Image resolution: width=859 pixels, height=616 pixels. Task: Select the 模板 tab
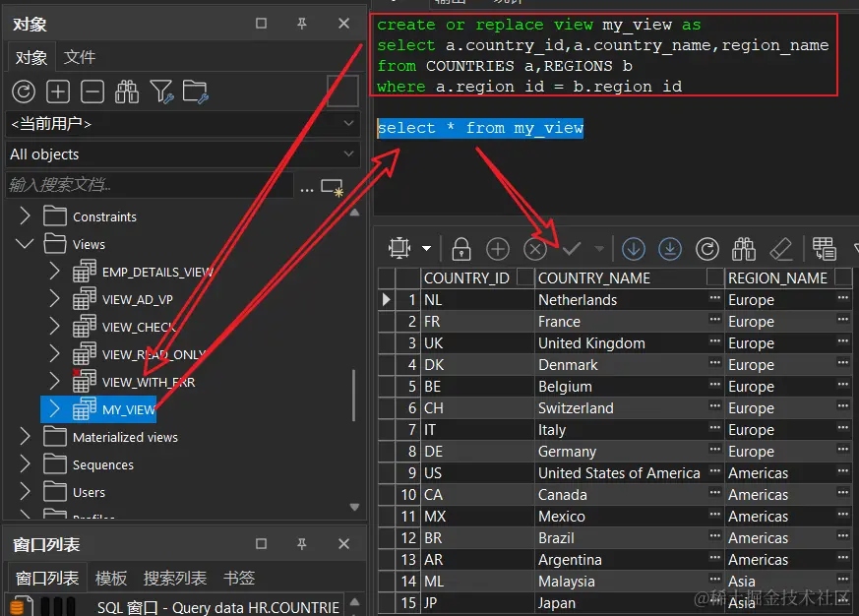[x=111, y=578]
